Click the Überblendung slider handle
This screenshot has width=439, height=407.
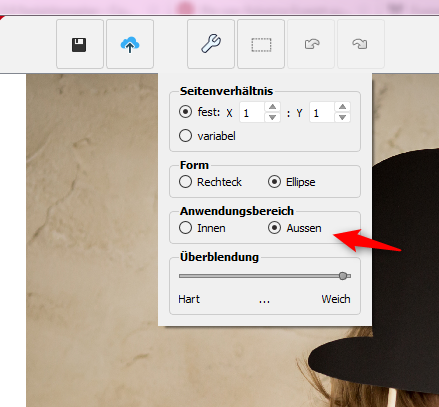point(343,276)
